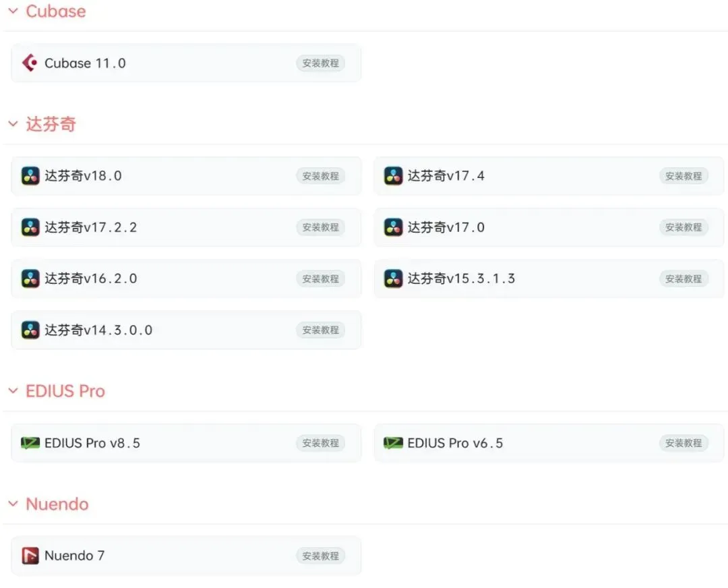728x588 pixels.
Task: Open 安装教程 for 达芬奇v17.0
Action: pos(684,227)
